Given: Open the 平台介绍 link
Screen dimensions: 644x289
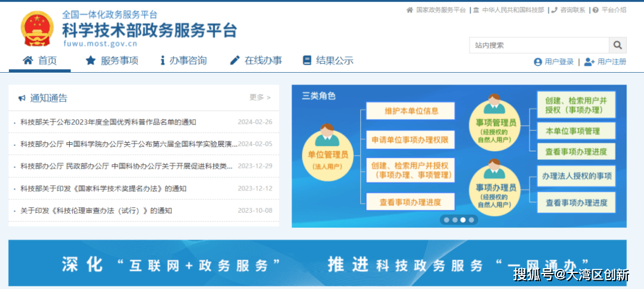Looking at the screenshot, I should click(x=614, y=10).
